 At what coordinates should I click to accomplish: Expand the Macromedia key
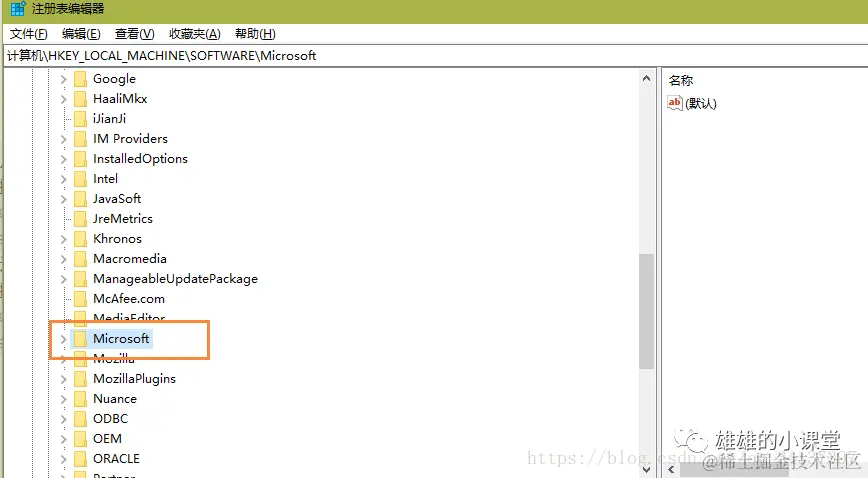click(x=63, y=259)
